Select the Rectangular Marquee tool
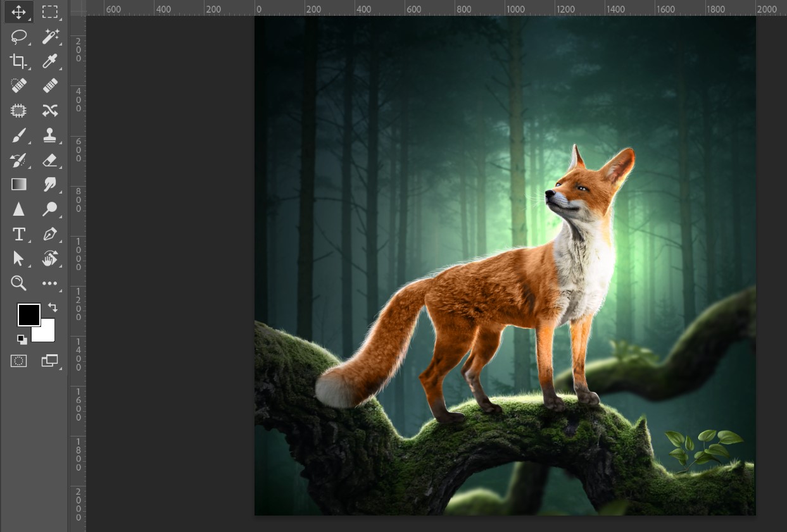787x532 pixels. tap(50, 12)
